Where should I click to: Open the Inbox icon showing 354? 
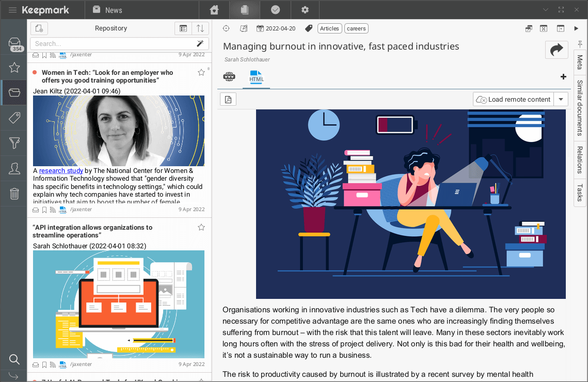coord(14,43)
